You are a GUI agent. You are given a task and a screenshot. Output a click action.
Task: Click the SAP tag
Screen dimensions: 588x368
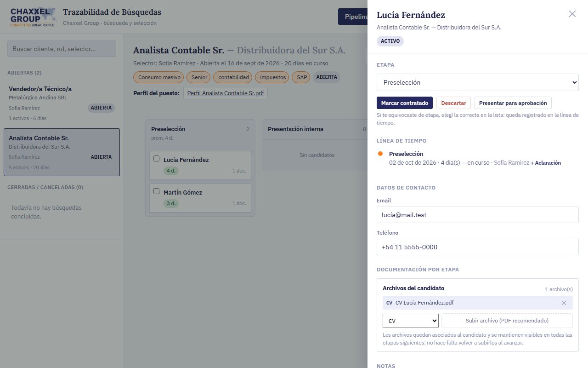(x=302, y=77)
